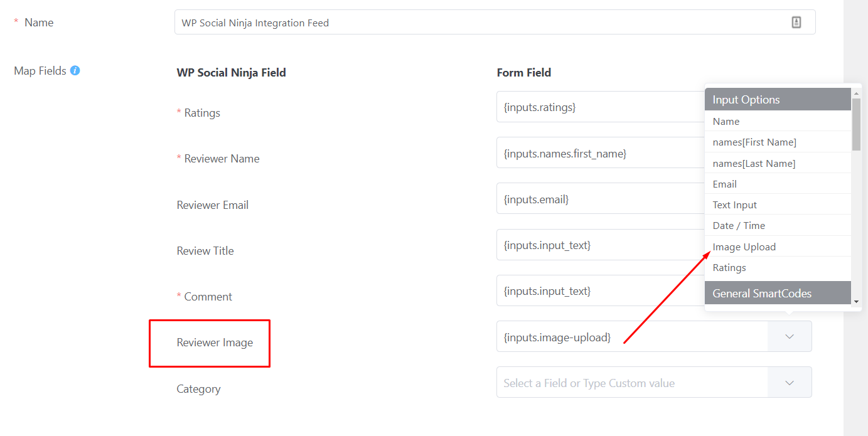Screen dimensions: 868x436
Task: Select Image Upload from Input Options
Action: coord(744,247)
